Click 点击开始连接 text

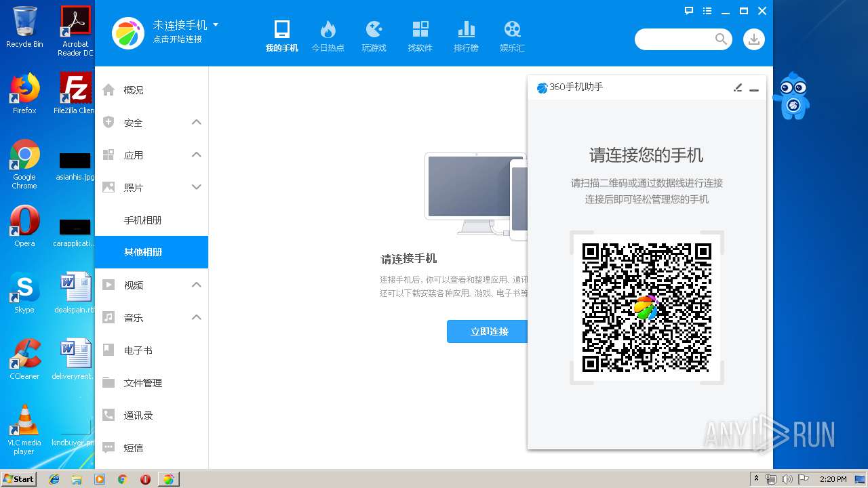pos(177,39)
